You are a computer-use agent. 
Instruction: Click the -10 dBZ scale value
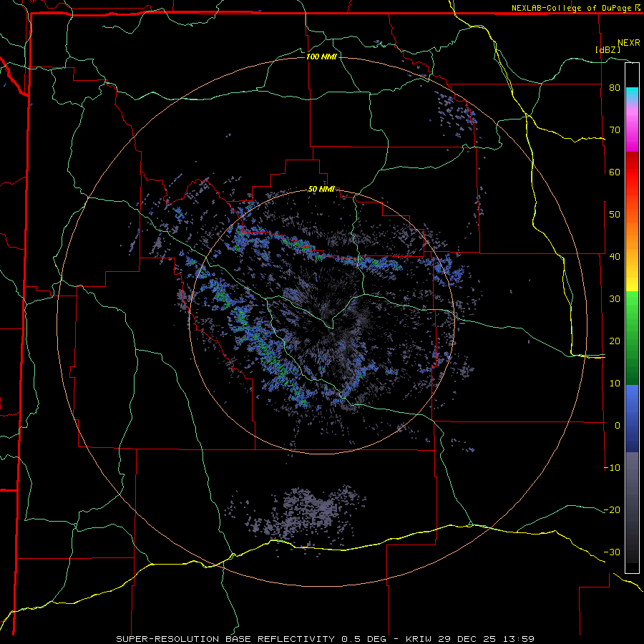(x=612, y=468)
